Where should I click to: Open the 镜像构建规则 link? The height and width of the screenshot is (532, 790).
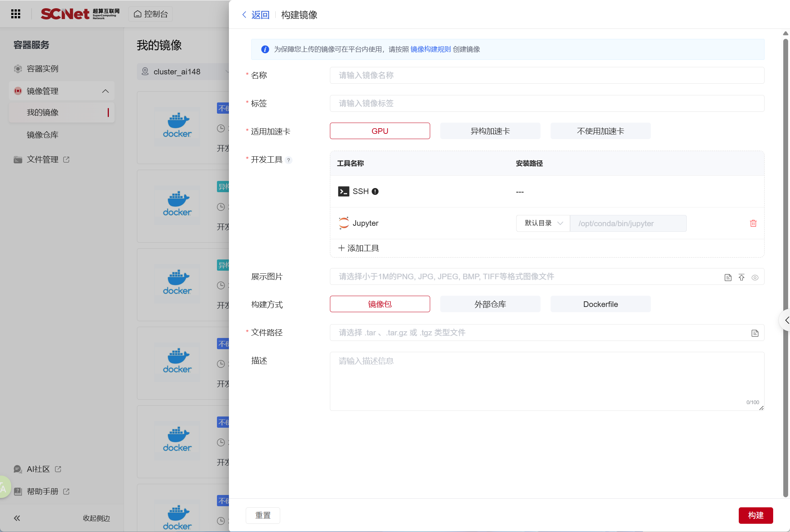pos(431,49)
